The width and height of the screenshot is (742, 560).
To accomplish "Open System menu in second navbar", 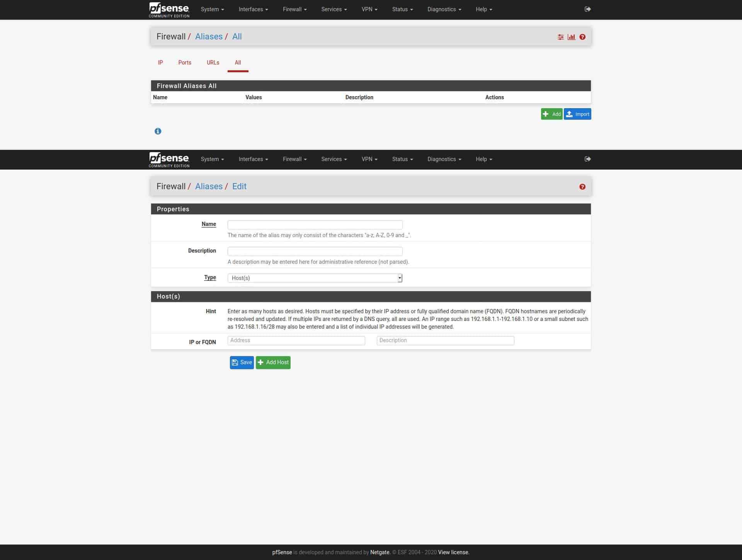I will [x=212, y=159].
